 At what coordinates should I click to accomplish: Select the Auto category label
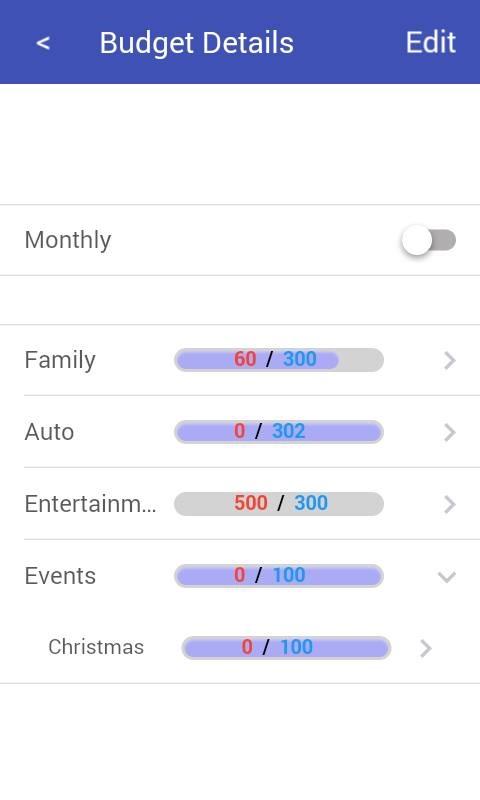pos(49,432)
